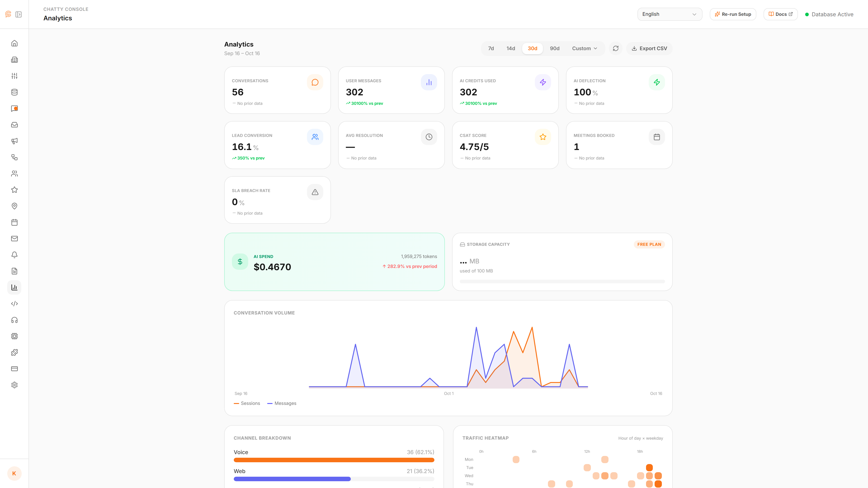Open the people icon in the sidebar
Screen dimensions: 868x488
tap(14, 174)
